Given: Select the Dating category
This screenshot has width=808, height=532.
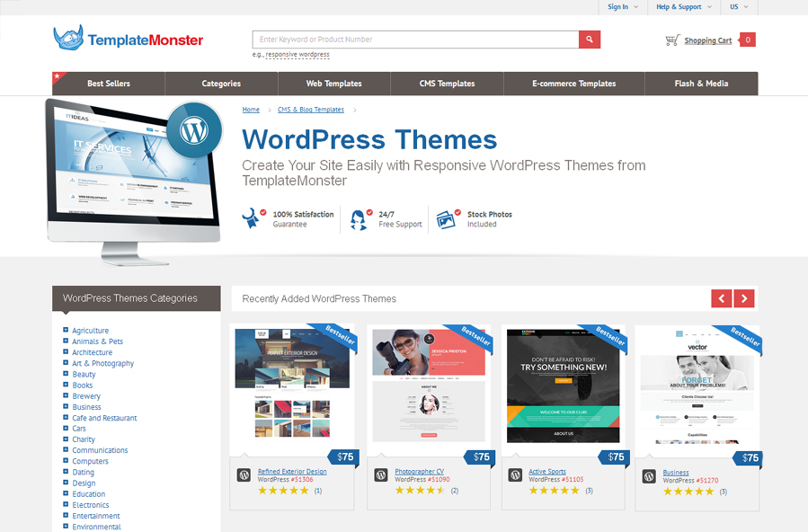Looking at the screenshot, I should point(83,473).
